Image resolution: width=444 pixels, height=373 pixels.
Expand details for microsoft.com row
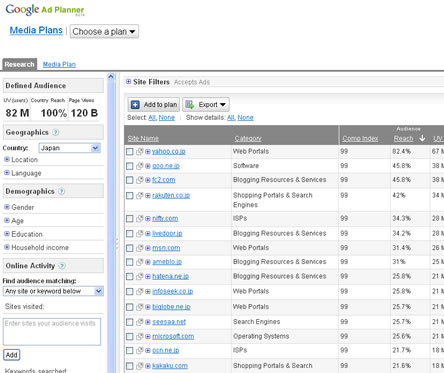point(148,337)
